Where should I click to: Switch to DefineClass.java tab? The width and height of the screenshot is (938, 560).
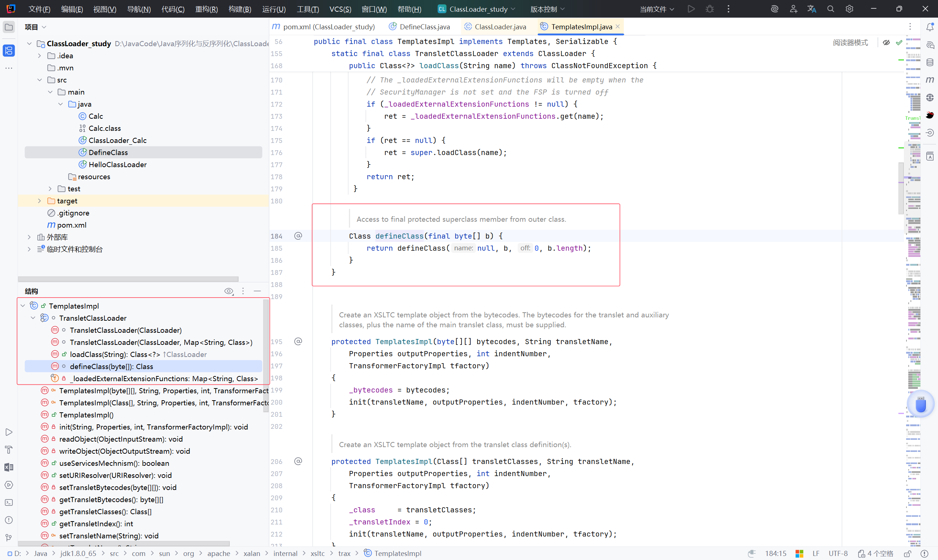pos(424,27)
